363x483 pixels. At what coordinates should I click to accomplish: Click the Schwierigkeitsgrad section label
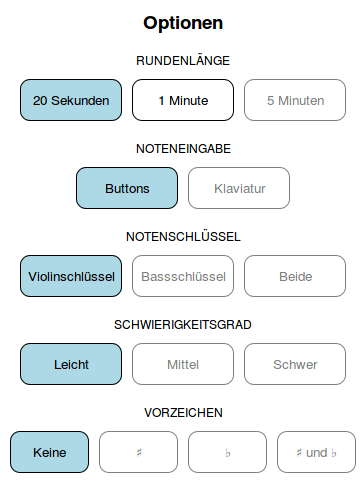183,325
